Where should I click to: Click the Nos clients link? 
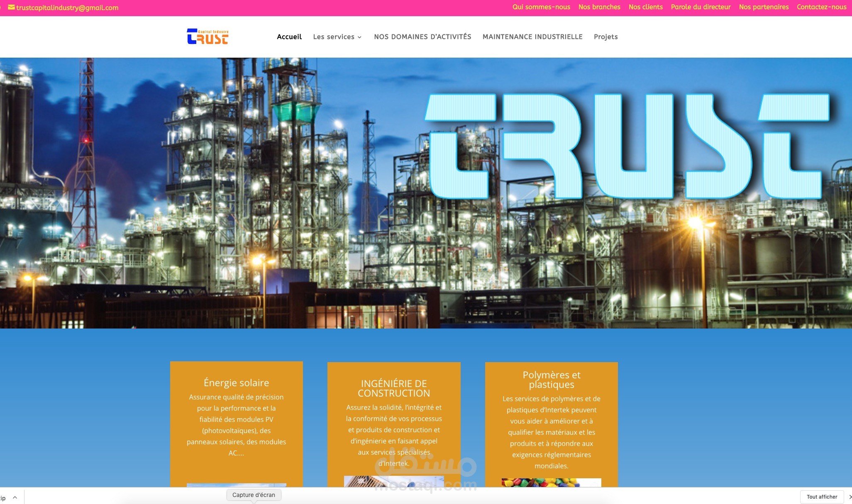[x=645, y=7]
